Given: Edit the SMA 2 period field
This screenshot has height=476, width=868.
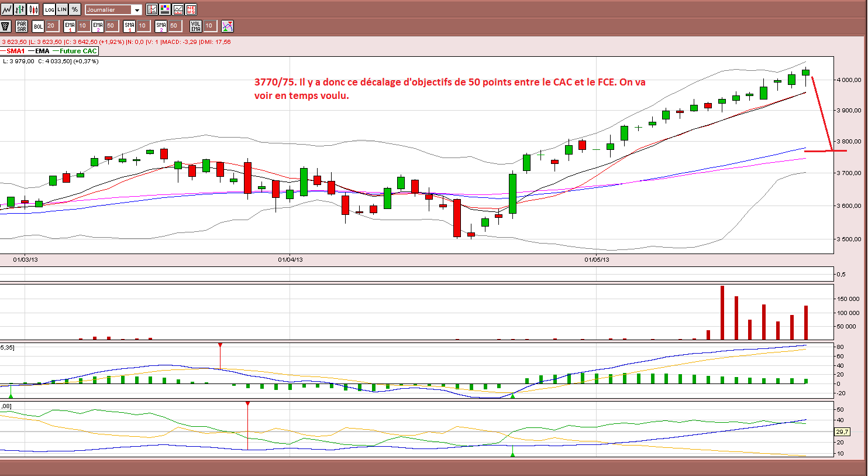Looking at the screenshot, I should click(x=174, y=26).
